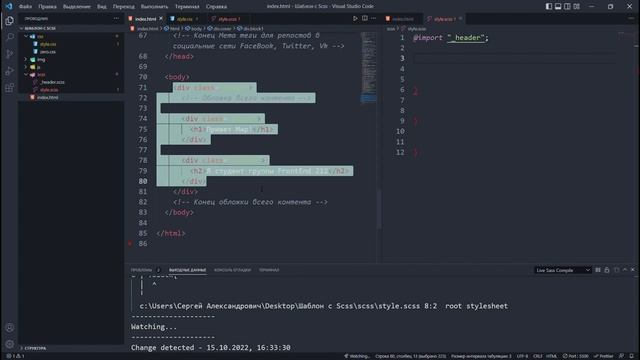
Task: Maximize the bottom panel size
Action: (625, 270)
